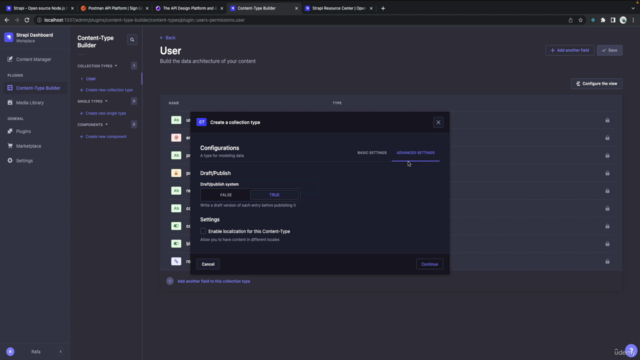Bookmark this page with star icon
Viewport: 640px width, 360px height.
pyautogui.click(x=580, y=20)
